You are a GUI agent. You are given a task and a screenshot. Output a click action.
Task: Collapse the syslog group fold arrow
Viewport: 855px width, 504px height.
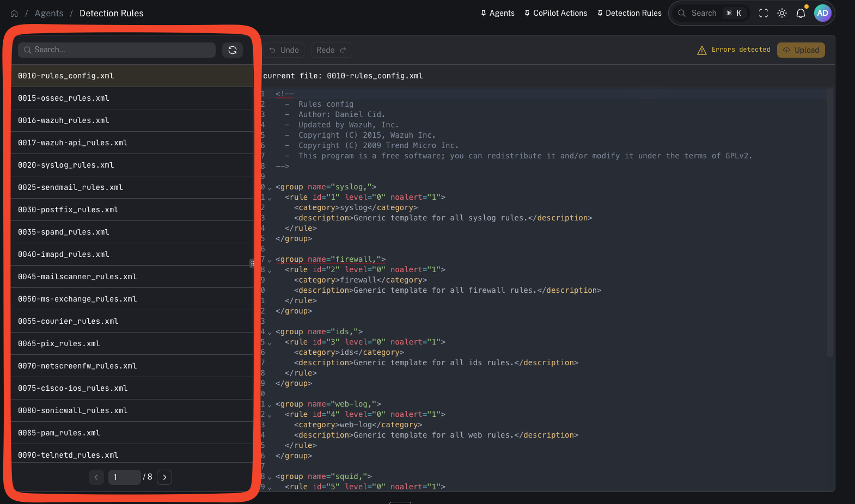pyautogui.click(x=269, y=188)
